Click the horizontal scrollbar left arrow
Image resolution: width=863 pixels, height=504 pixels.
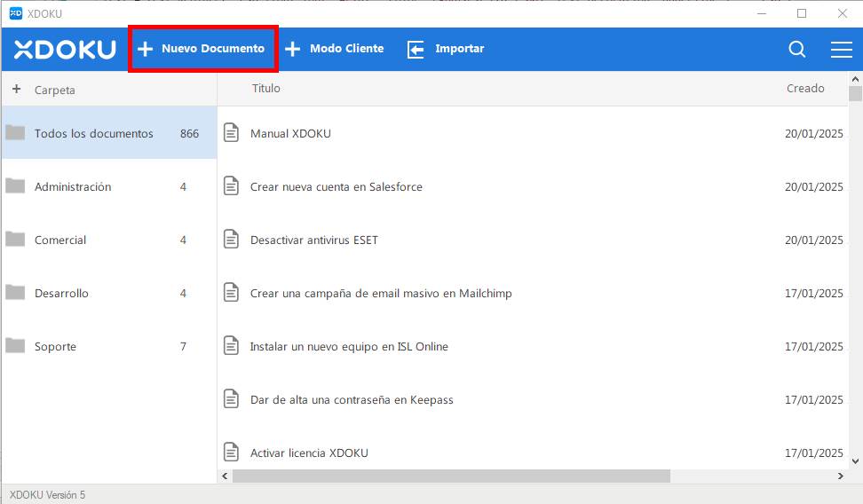pyautogui.click(x=225, y=476)
